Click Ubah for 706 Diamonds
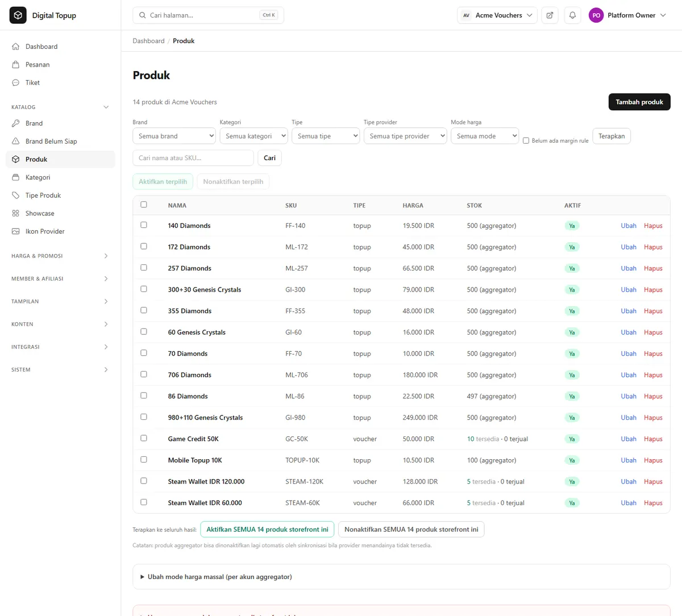 coord(629,375)
